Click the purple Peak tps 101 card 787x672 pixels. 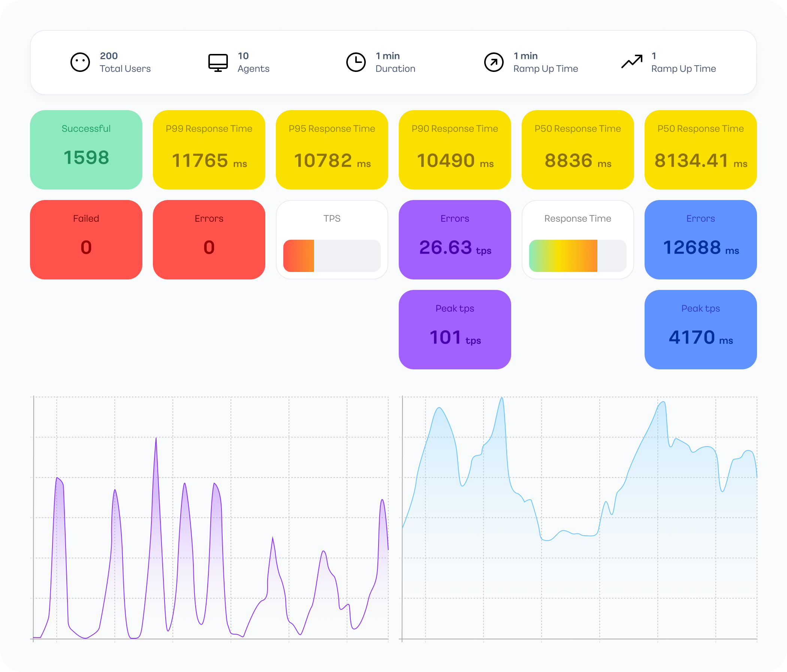coord(455,330)
